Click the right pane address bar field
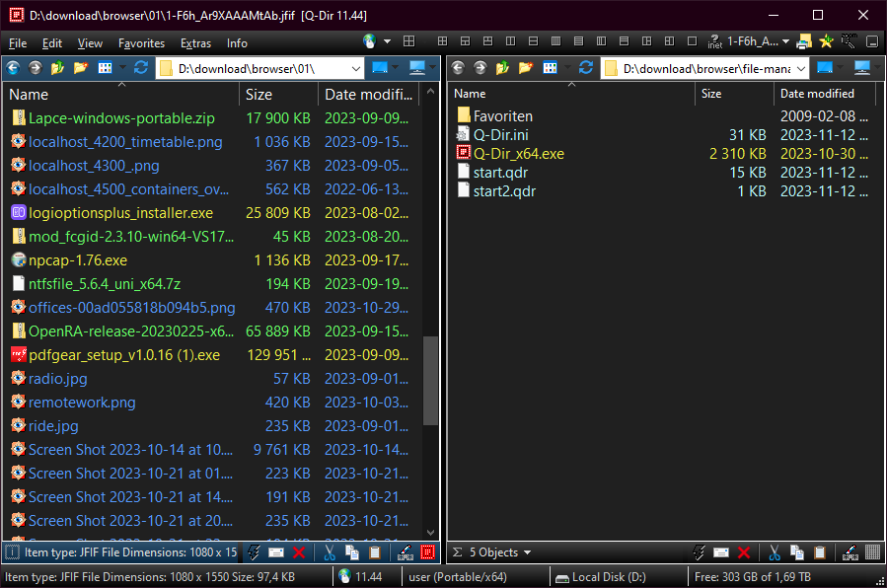Screen dimensions: 887x588 (x=705, y=68)
